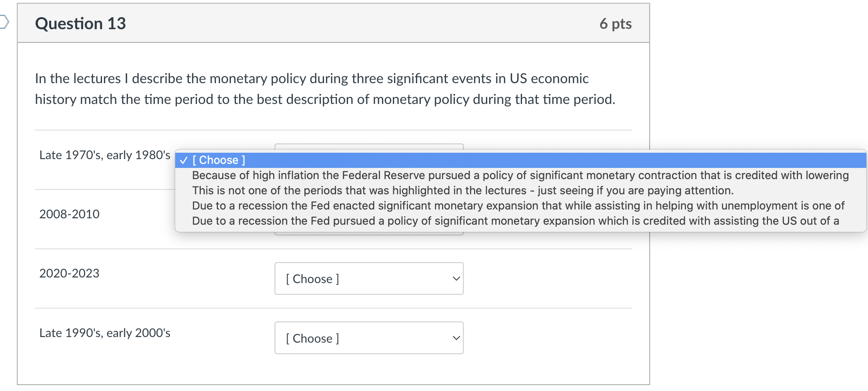Viewport: 868px width, 391px height.
Task: Choose the option starting 'Because of high inflation'
Action: (521, 175)
